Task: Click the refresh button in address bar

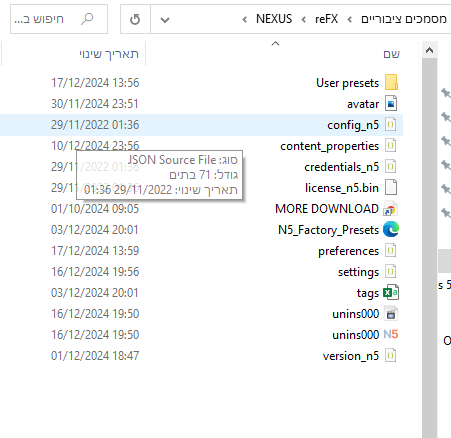Action: pyautogui.click(x=135, y=19)
